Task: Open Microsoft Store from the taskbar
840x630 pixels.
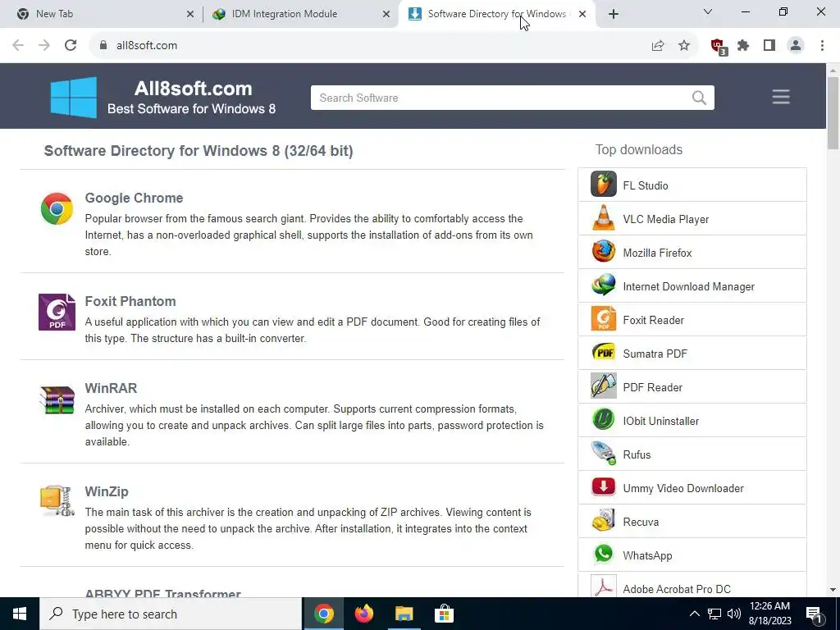Action: 444,614
